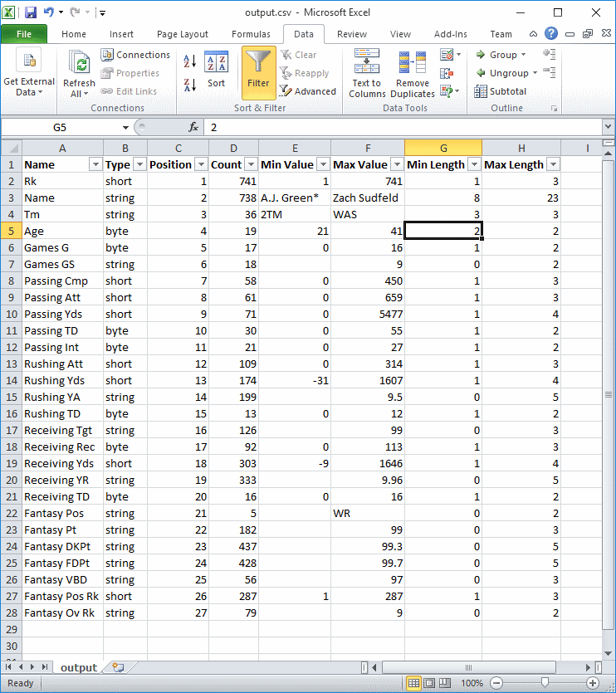The width and height of the screenshot is (616, 693).
Task: Click the Excel Help question mark icon
Action: point(551,33)
